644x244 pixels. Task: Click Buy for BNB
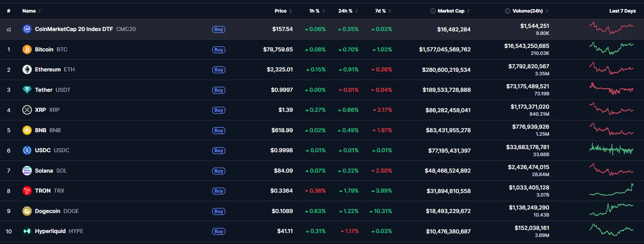pos(219,131)
